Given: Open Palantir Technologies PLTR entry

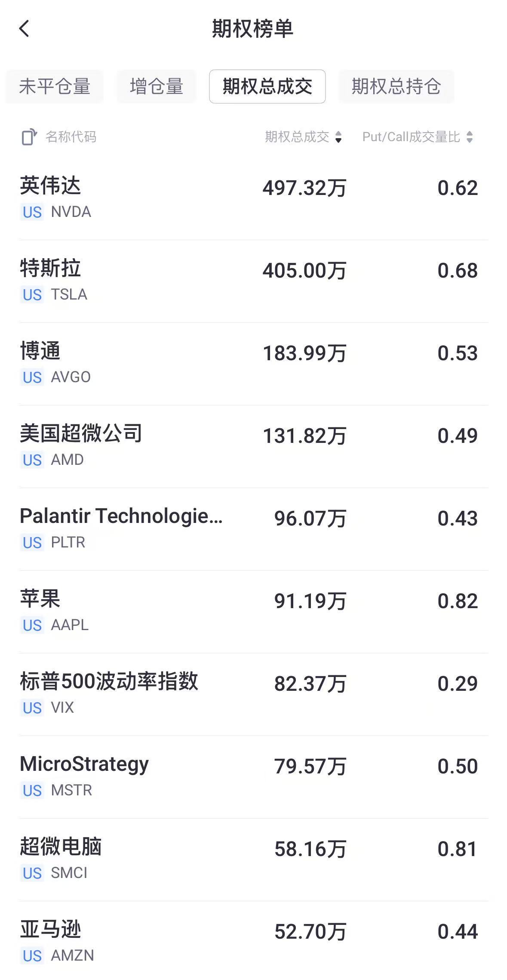Looking at the screenshot, I should pyautogui.click(x=254, y=529).
